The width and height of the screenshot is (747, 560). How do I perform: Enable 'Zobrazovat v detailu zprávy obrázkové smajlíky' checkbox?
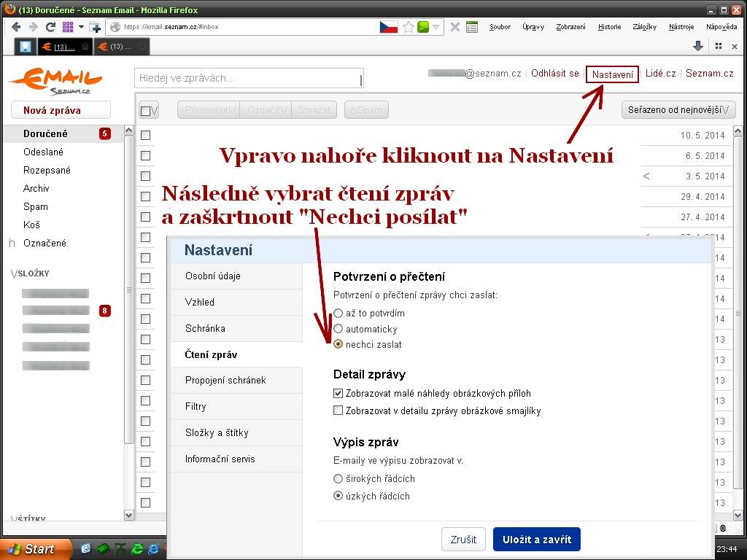[x=338, y=411]
